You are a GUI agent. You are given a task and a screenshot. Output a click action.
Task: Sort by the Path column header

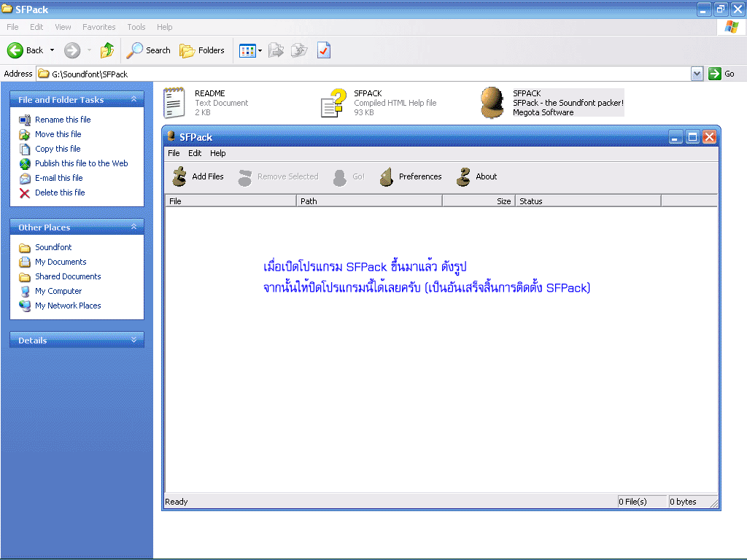[369, 201]
